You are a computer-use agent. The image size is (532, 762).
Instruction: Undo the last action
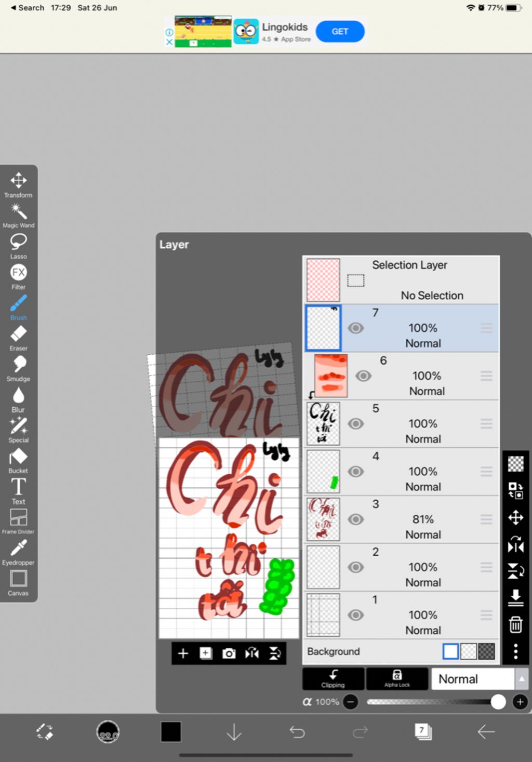pyautogui.click(x=297, y=732)
